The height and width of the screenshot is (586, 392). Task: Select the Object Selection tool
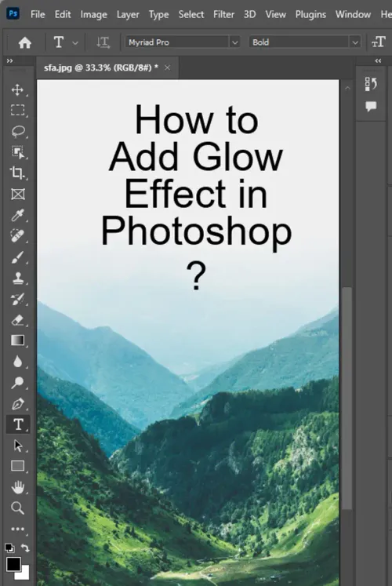(17, 152)
